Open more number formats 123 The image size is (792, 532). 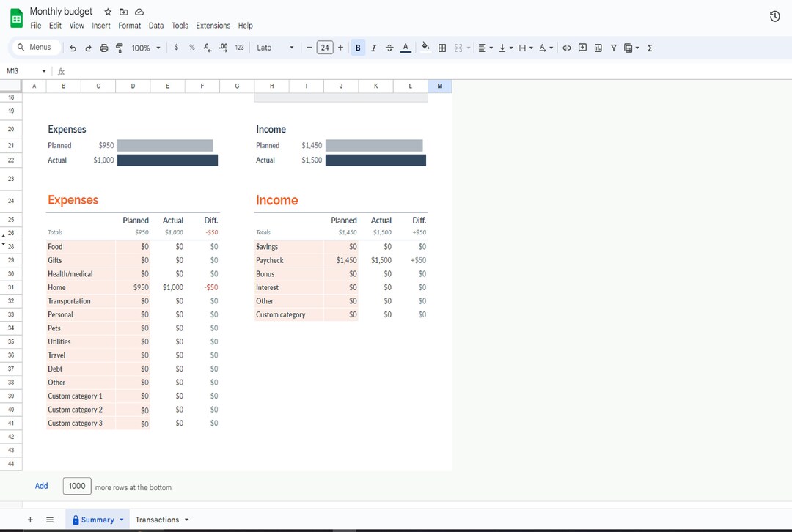point(239,48)
